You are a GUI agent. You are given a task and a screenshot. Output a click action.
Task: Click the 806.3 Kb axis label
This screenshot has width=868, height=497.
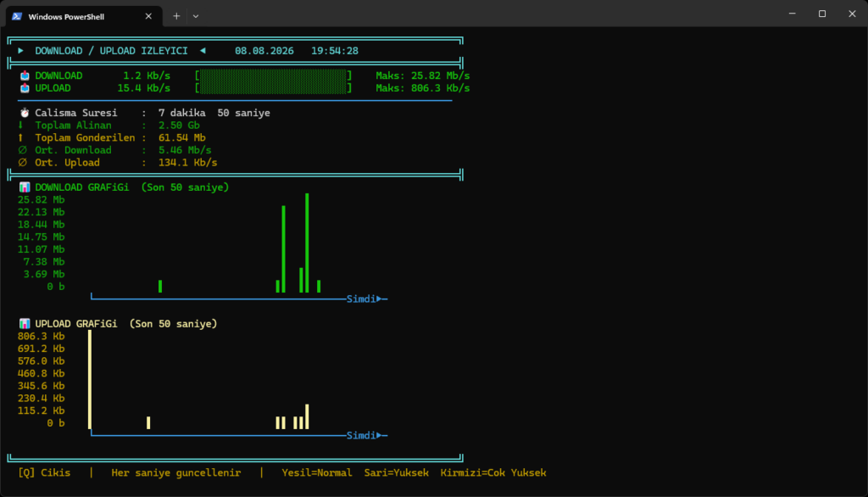pos(41,337)
